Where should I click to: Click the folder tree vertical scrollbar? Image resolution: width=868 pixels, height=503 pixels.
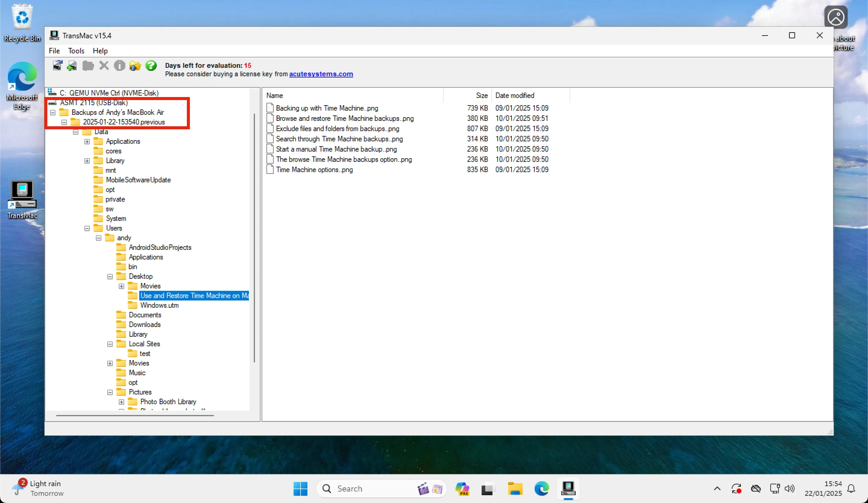click(255, 238)
